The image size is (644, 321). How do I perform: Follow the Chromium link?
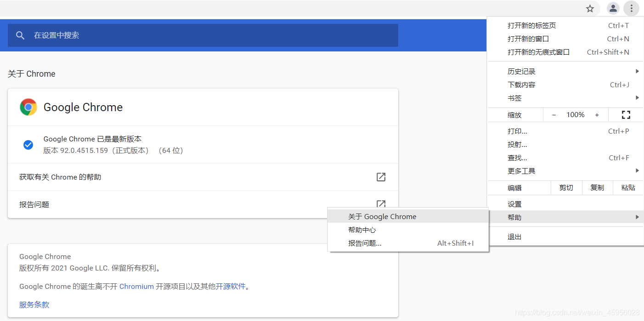tap(136, 287)
